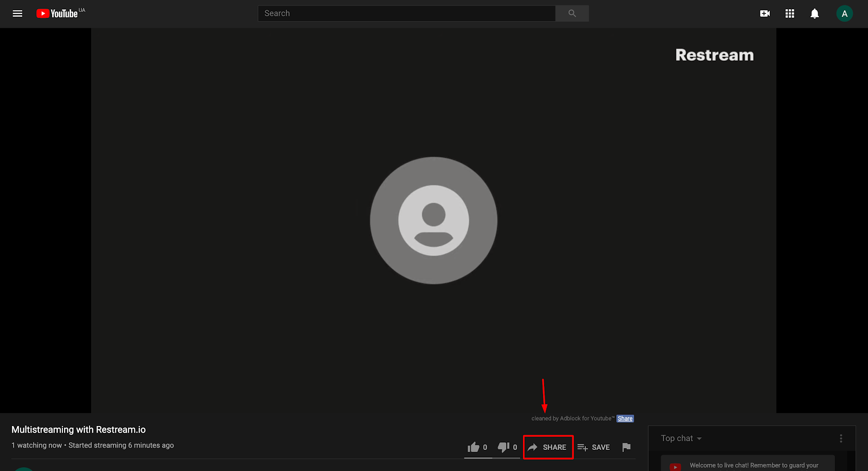Report the video with flag icon

(x=627, y=447)
